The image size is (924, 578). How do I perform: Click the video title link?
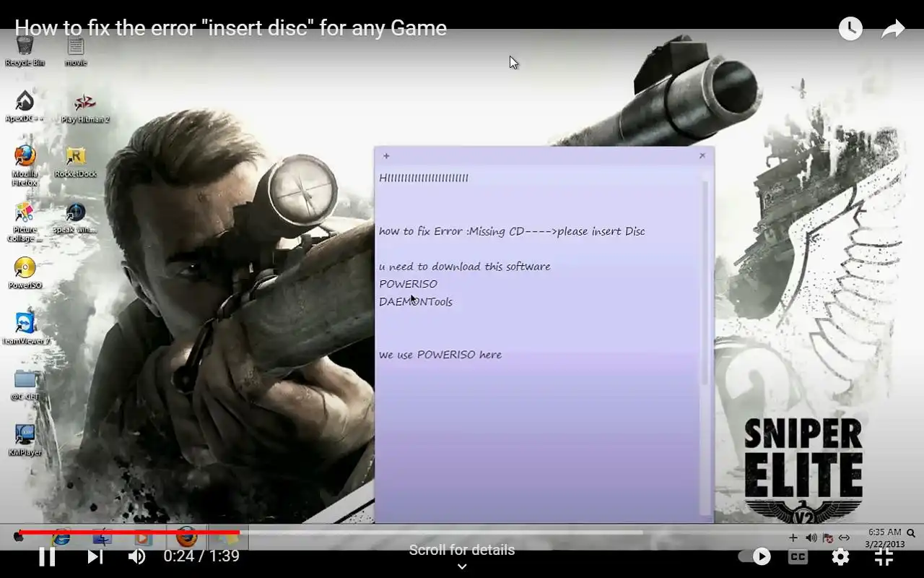(x=231, y=28)
